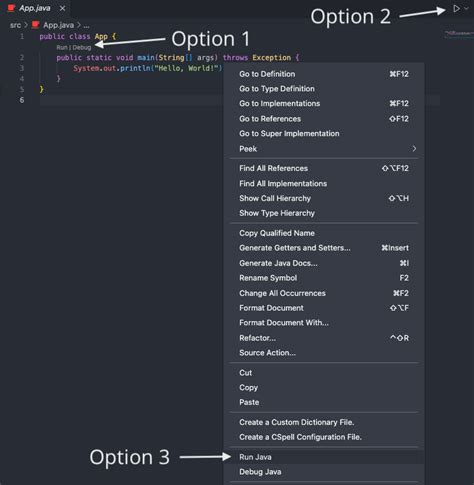This screenshot has height=485, width=474.
Task: Choose Format Document
Action: [324, 308]
